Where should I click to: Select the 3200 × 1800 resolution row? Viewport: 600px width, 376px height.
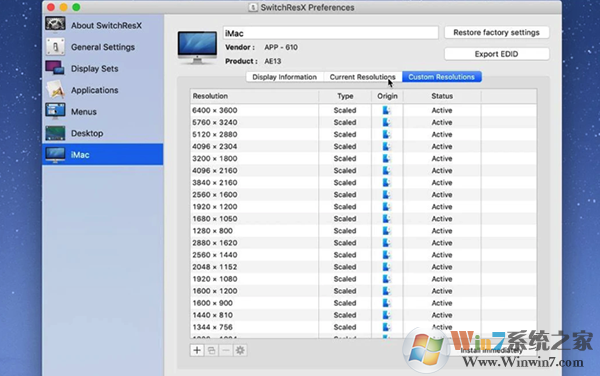[x=364, y=158]
